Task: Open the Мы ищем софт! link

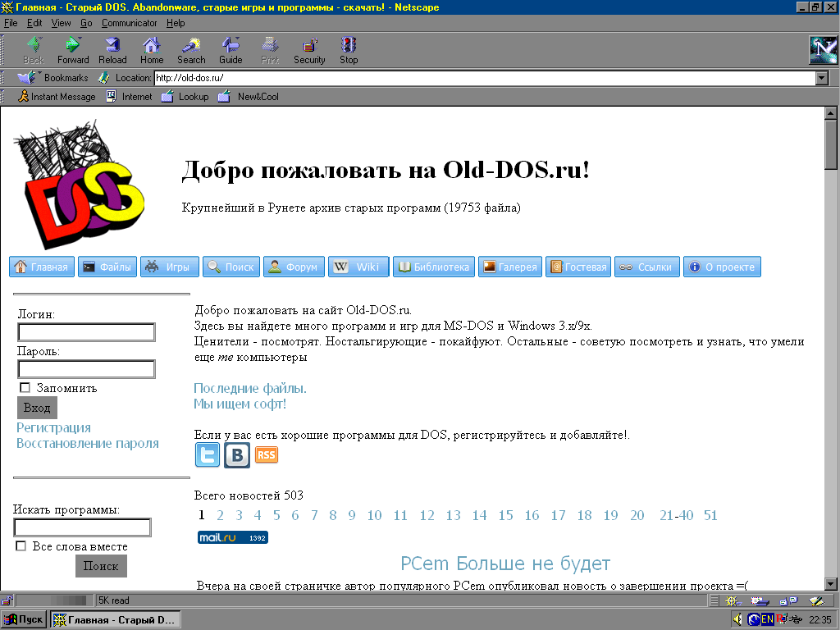Action: pos(240,404)
